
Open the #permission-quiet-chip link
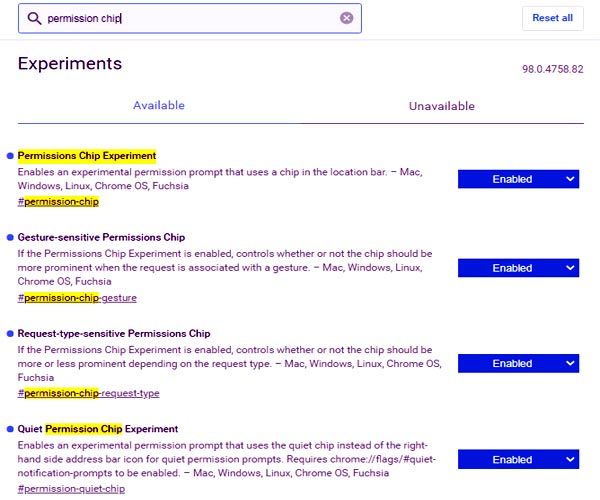[x=71, y=489]
